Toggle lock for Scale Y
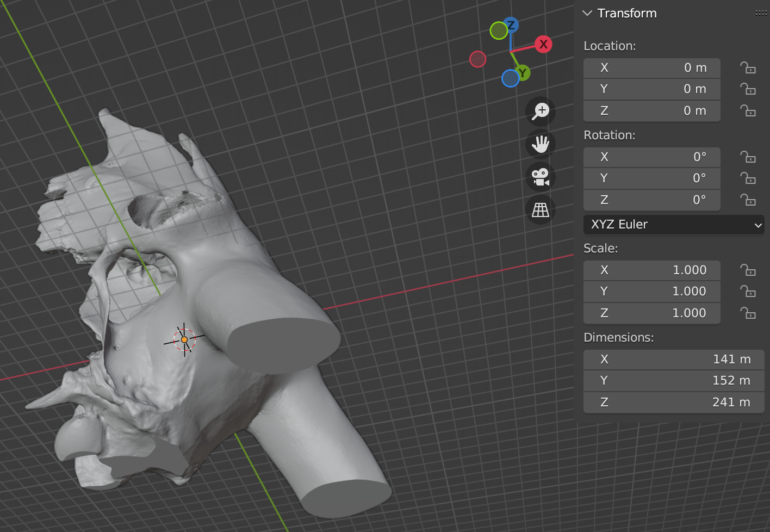770x532 pixels. (x=748, y=291)
